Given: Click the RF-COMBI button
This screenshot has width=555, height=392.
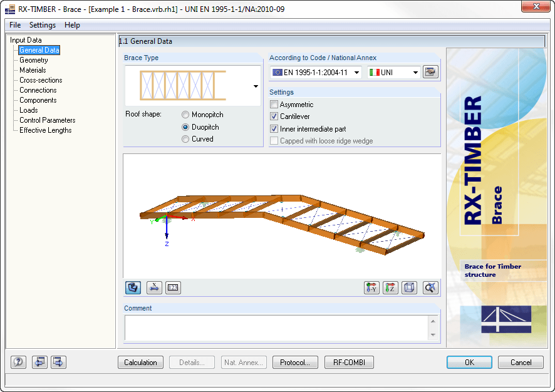Looking at the screenshot, I should click(x=348, y=362).
